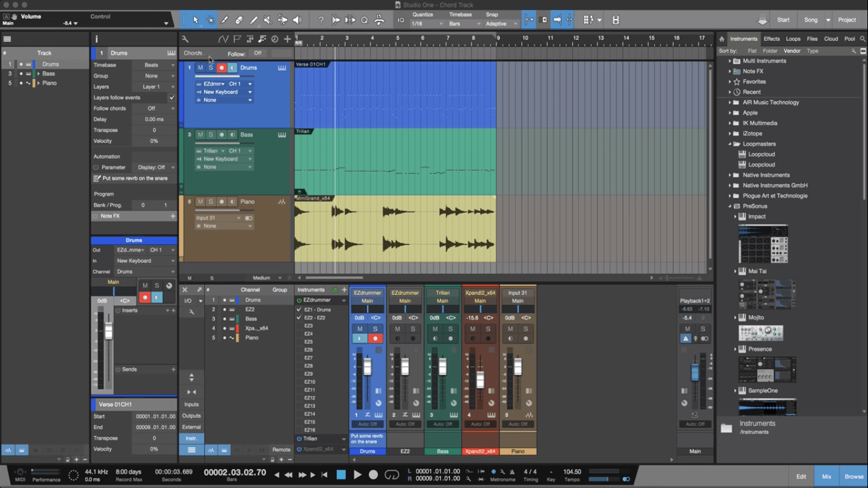Toggle Loop mode in the transport bar
Image resolution: width=868 pixels, height=488 pixels.
(x=392, y=474)
